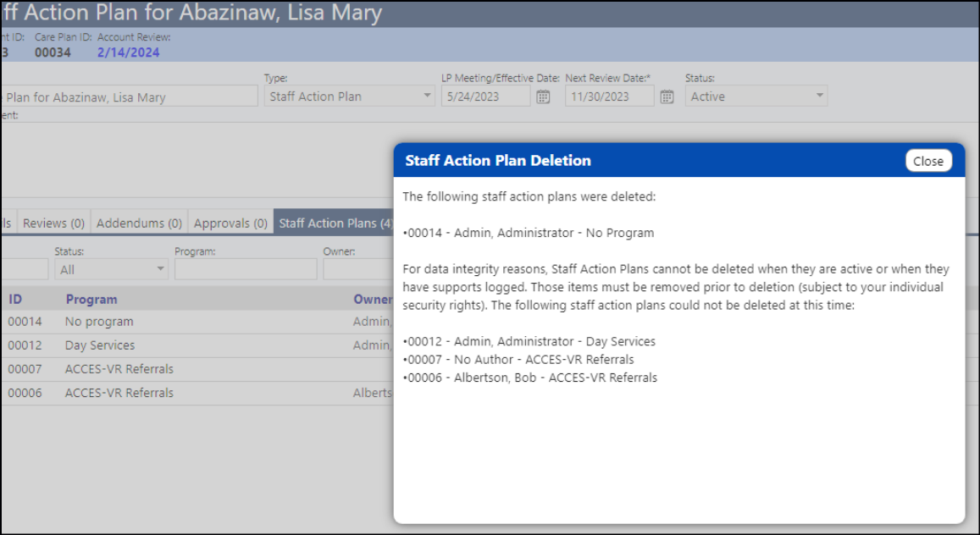Select the Staff Action Plans (4) tab

pyautogui.click(x=335, y=223)
